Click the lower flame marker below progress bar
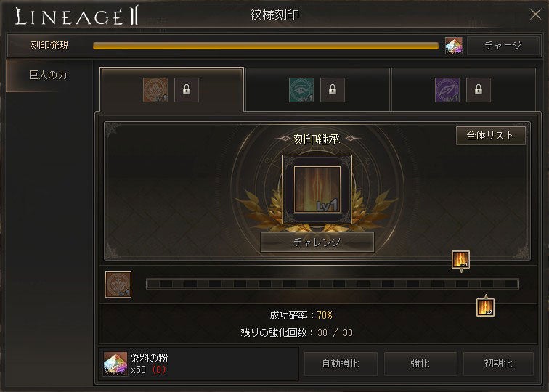Image resolution: width=549 pixels, height=392 pixels. (x=485, y=307)
